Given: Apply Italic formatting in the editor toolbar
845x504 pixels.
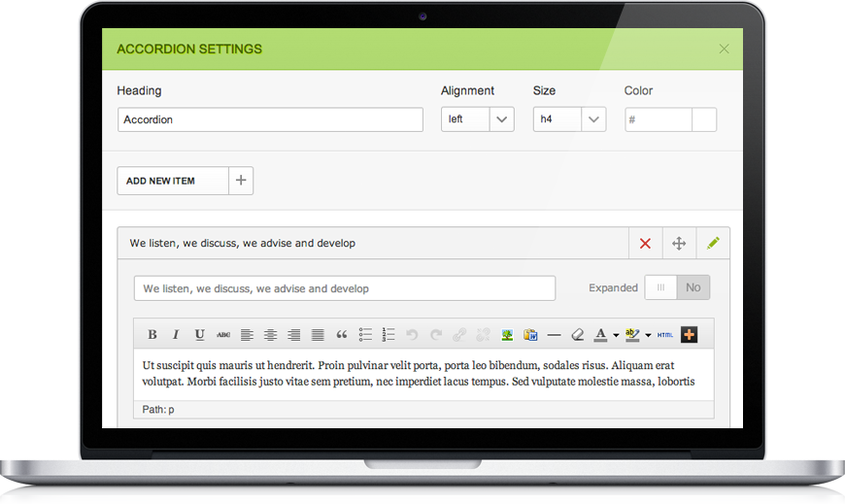Looking at the screenshot, I should pos(176,335).
